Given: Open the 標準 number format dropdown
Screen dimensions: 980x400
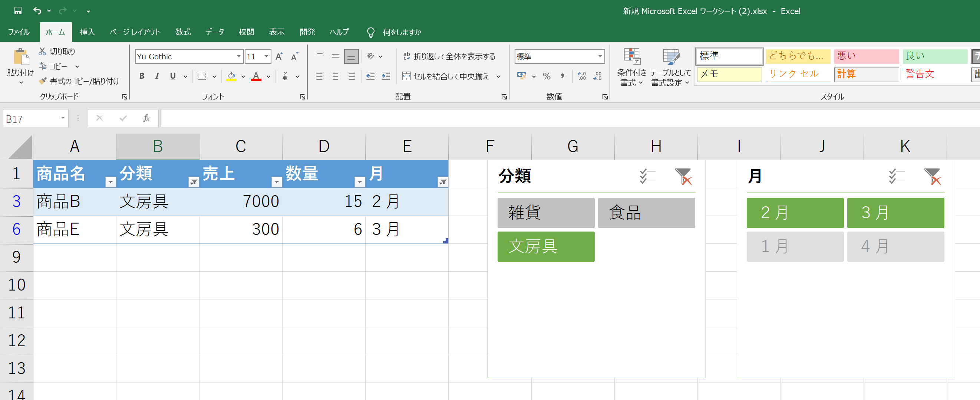Looking at the screenshot, I should pos(600,56).
